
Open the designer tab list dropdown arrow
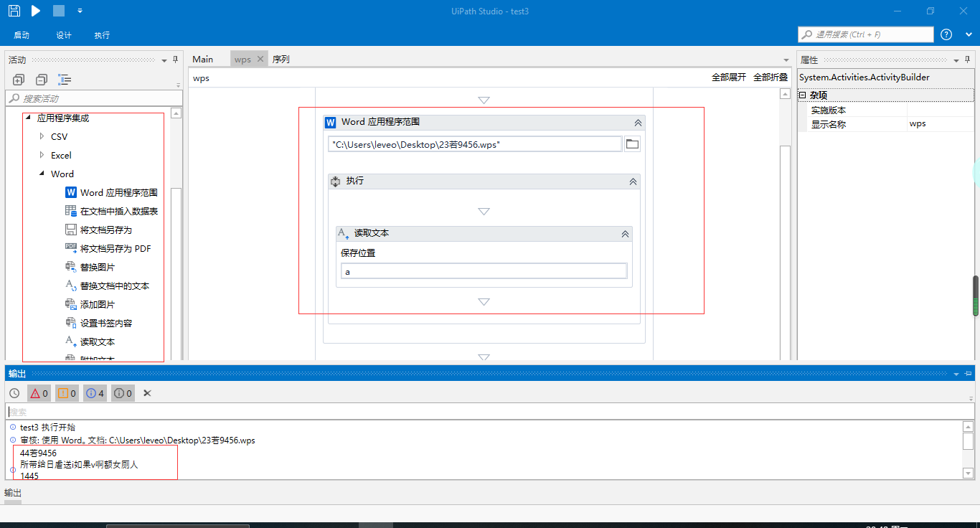click(786, 60)
